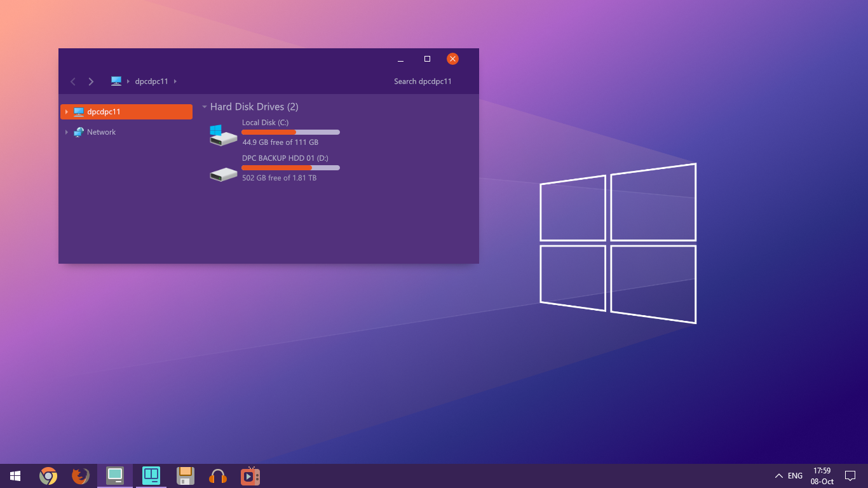
Task: Open dropdown arrow after dpcdpc11 in address bar
Action: pos(175,81)
